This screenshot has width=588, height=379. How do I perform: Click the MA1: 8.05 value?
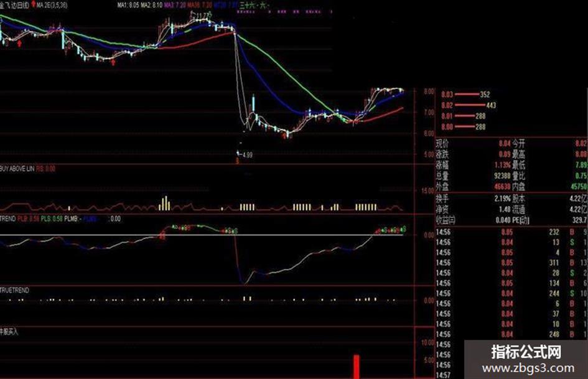click(x=128, y=5)
